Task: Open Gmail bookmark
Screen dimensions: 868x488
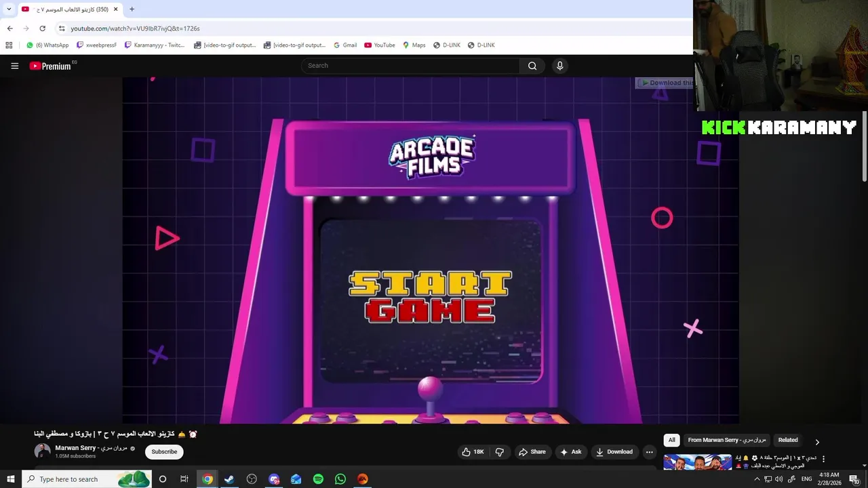Action: point(345,45)
